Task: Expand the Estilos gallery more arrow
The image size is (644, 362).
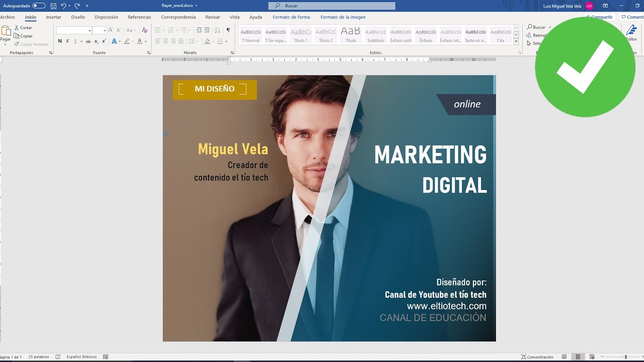Action: [516, 42]
